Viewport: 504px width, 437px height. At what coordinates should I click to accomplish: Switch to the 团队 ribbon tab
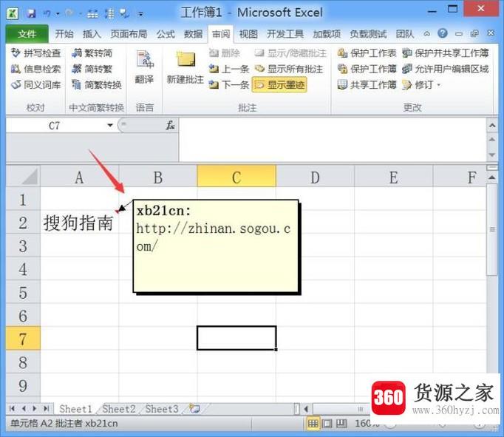pyautogui.click(x=405, y=34)
